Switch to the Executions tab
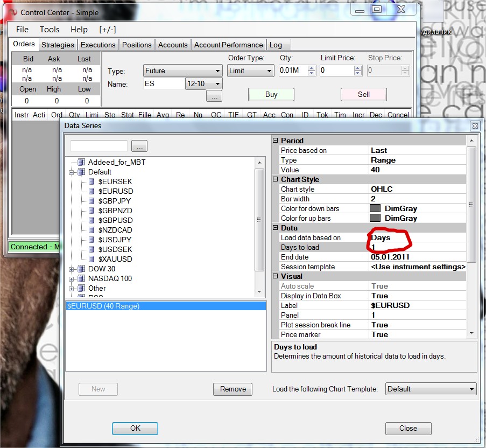The width and height of the screenshot is (486, 448). click(x=98, y=45)
